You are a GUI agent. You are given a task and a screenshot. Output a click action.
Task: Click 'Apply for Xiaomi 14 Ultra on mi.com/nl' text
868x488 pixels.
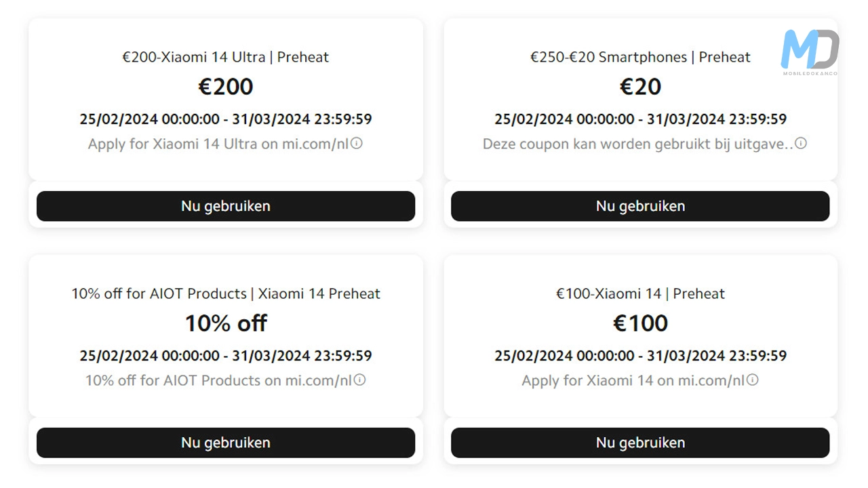tap(218, 144)
